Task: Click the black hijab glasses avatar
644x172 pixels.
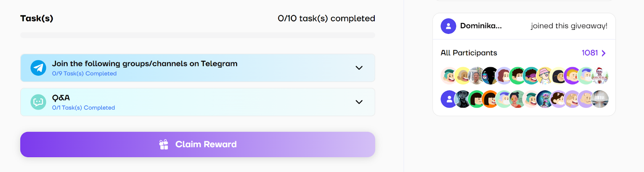Action: 558,76
